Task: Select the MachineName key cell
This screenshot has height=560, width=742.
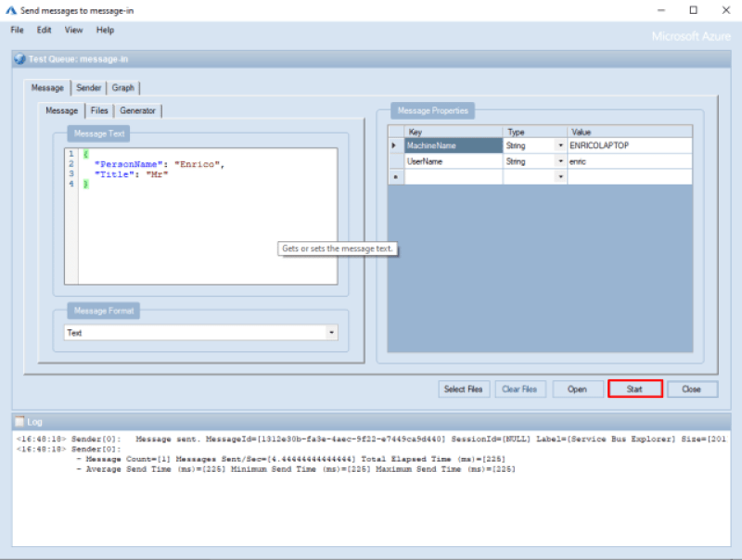Action: (453, 146)
